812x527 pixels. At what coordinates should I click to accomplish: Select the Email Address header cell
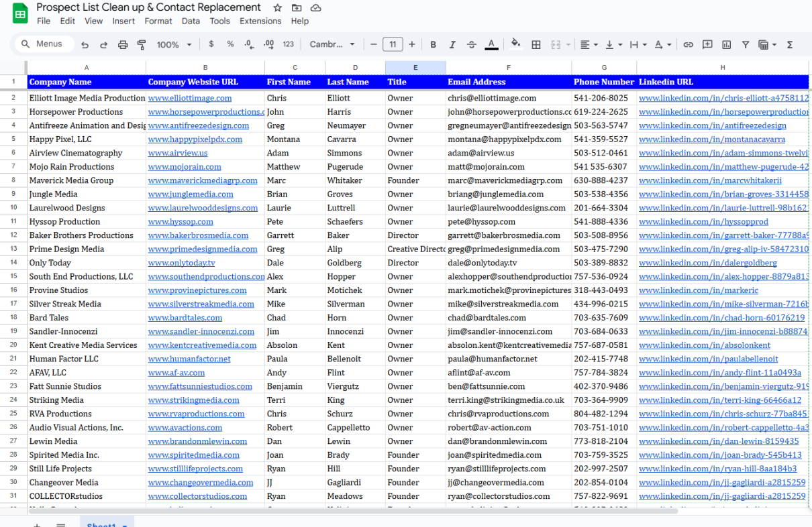click(x=509, y=82)
